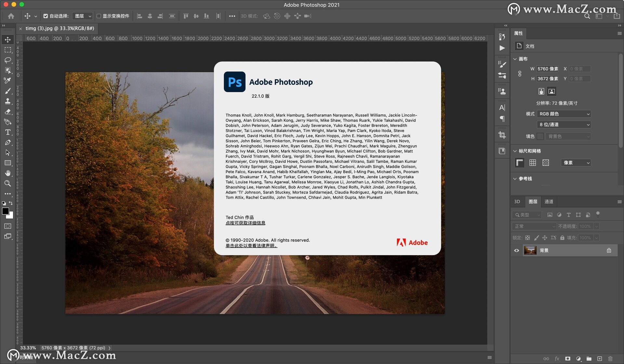
Task: Toggle the transparency grid button
Action: pyautogui.click(x=546, y=162)
